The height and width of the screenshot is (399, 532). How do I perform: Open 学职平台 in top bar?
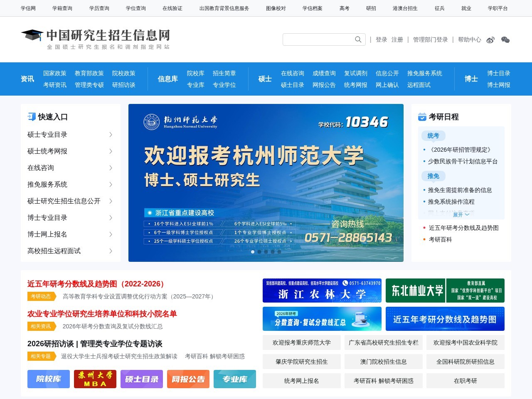[x=498, y=8]
